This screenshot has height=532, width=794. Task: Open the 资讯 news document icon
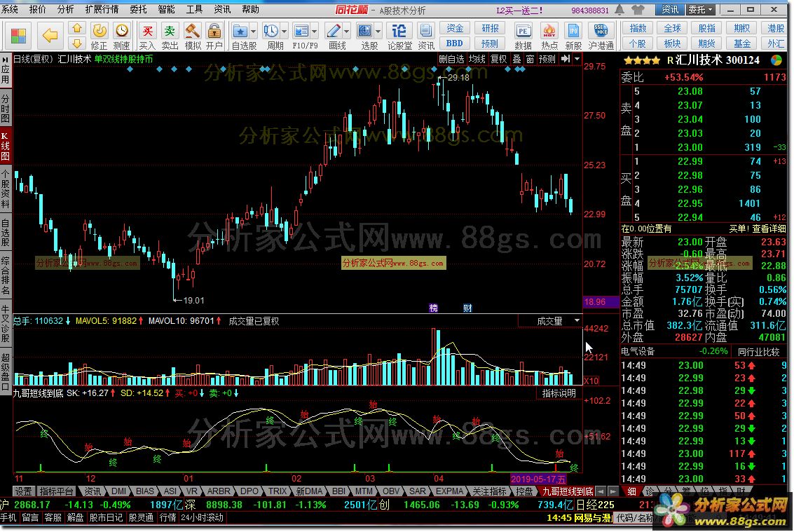click(x=426, y=32)
